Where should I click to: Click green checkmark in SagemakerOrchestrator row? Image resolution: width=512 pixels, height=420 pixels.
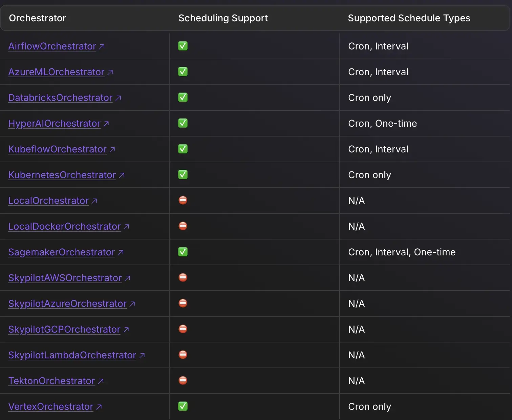(183, 252)
